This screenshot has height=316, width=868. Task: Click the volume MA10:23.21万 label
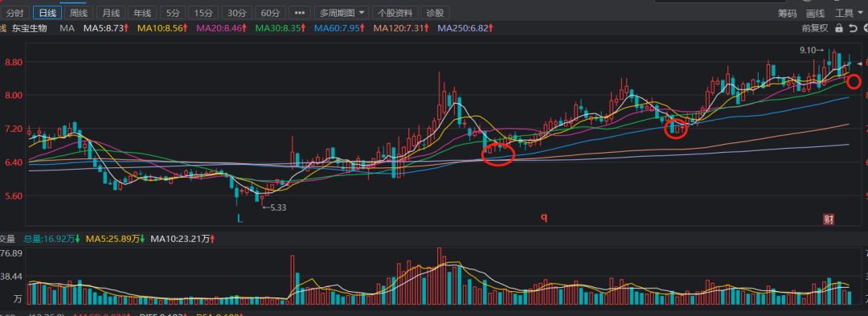click(182, 239)
